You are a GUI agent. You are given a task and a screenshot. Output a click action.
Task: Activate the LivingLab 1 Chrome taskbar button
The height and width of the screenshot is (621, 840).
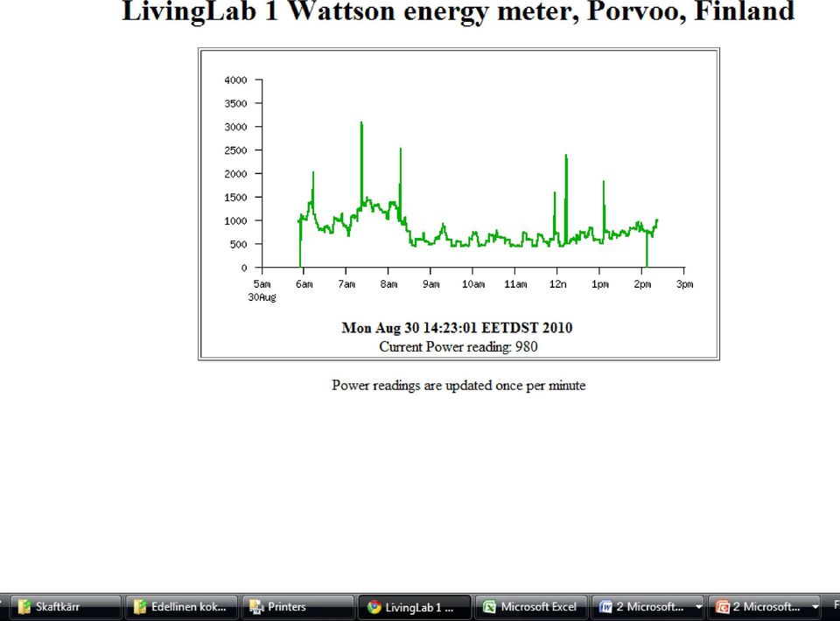414,606
